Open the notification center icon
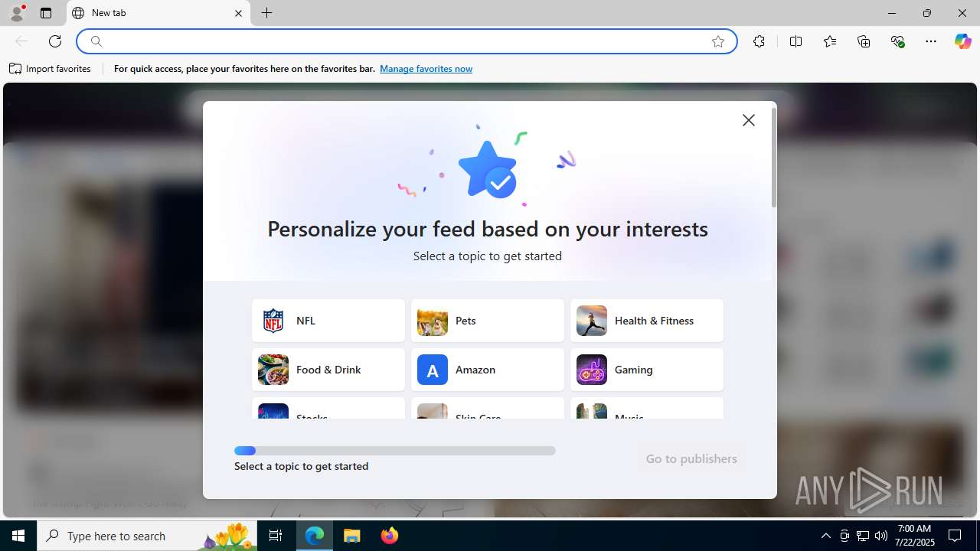The width and height of the screenshot is (980, 551). (x=955, y=536)
